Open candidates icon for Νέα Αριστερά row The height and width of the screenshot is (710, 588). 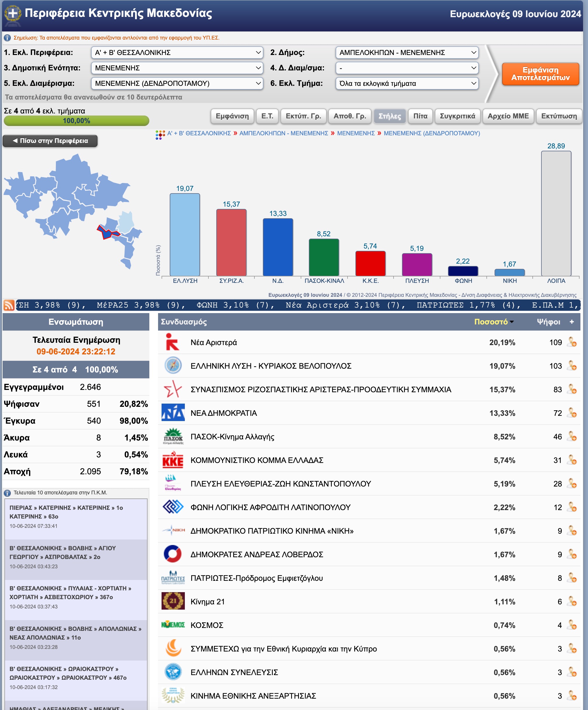tap(572, 342)
